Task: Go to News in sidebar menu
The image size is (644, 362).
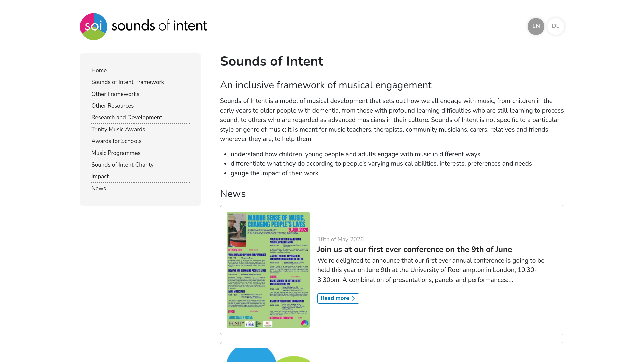Action: pos(140,188)
